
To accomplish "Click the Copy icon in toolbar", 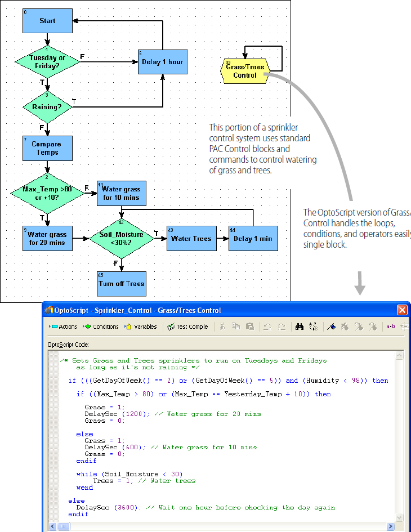I will tap(236, 327).
